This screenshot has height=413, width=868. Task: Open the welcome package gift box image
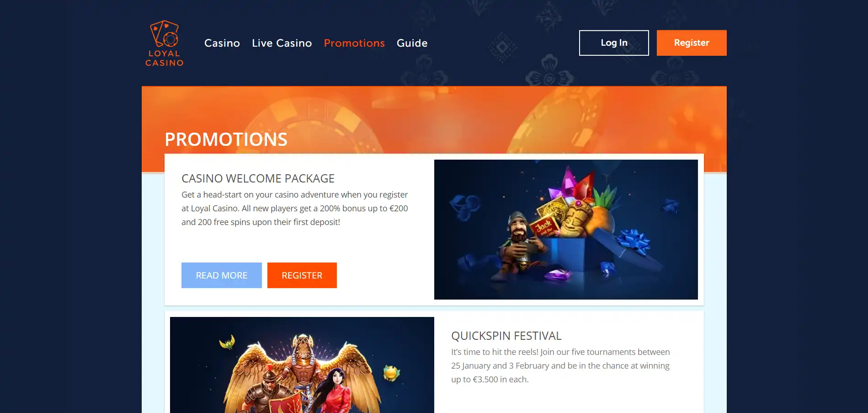[566, 230]
